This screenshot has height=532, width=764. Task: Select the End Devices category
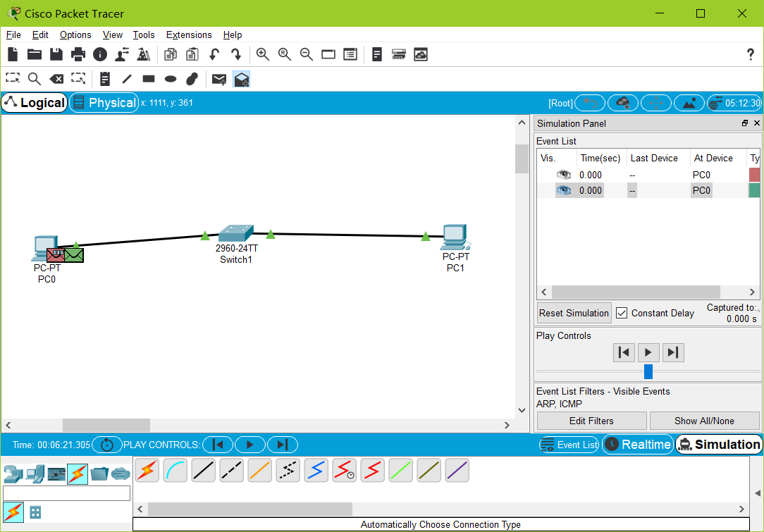click(x=35, y=474)
